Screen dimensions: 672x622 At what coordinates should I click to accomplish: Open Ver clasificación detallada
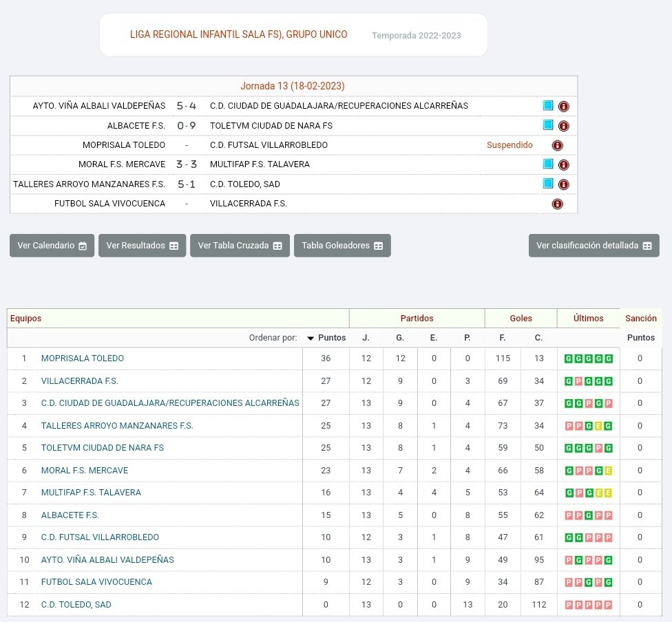[594, 246]
